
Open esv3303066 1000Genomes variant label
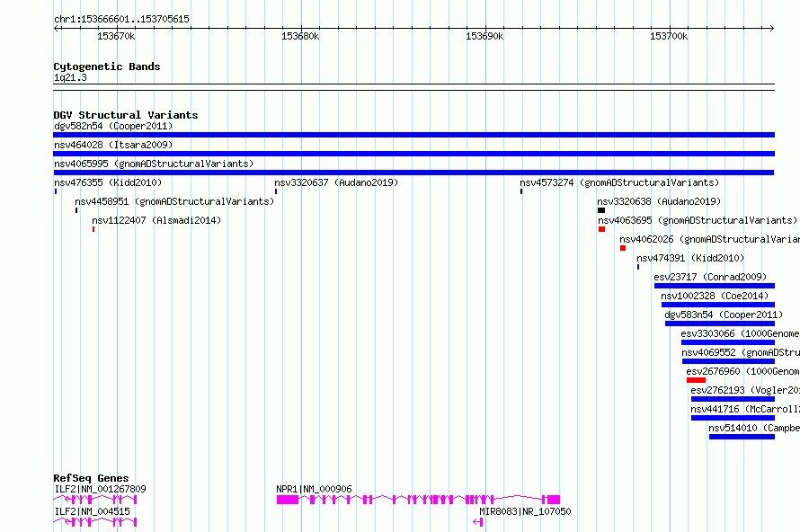(x=741, y=333)
